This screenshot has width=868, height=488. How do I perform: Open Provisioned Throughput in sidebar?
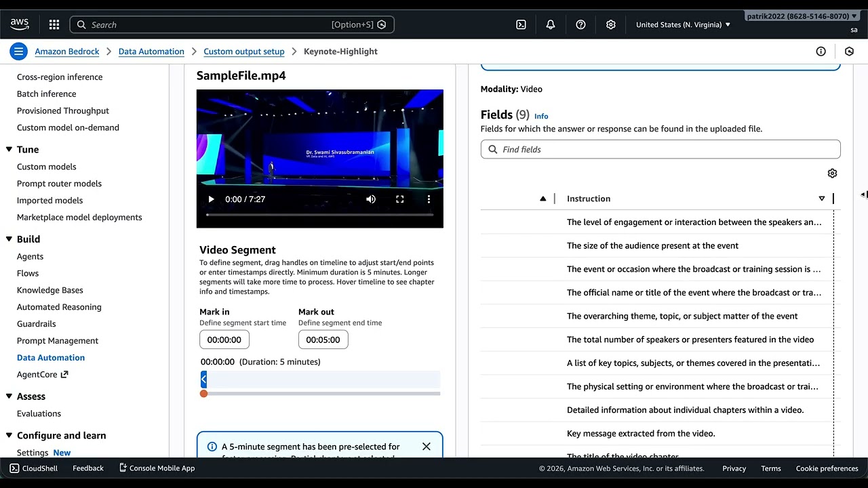pos(63,111)
